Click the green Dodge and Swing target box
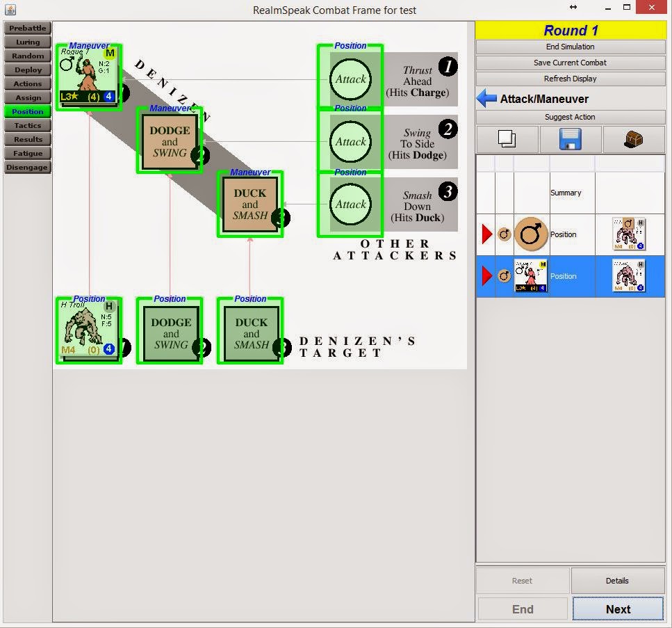The height and width of the screenshot is (628, 672). tap(170, 333)
